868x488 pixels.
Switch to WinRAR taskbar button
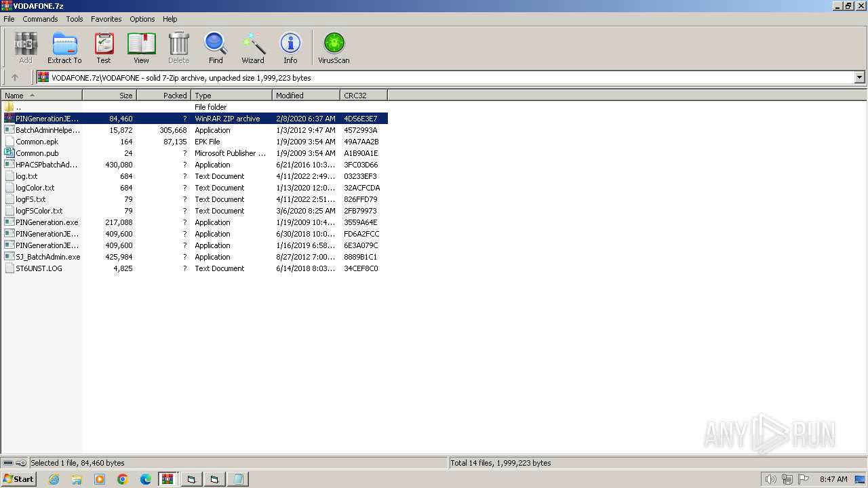(x=167, y=479)
